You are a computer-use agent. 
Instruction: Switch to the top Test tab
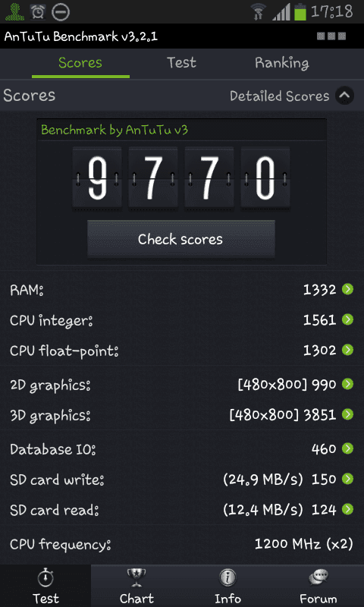(181, 63)
